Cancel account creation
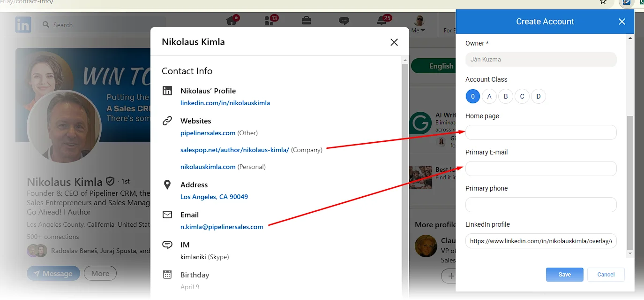Image resolution: width=644 pixels, height=300 pixels. pos(606,275)
